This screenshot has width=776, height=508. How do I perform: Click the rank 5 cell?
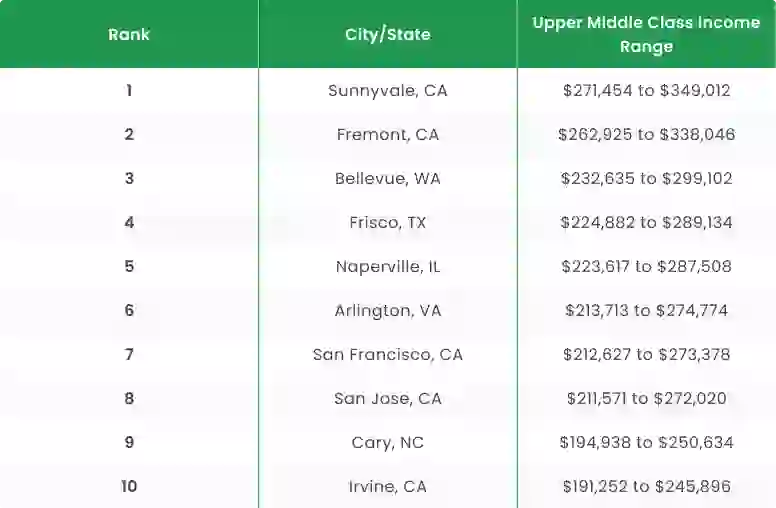129,266
